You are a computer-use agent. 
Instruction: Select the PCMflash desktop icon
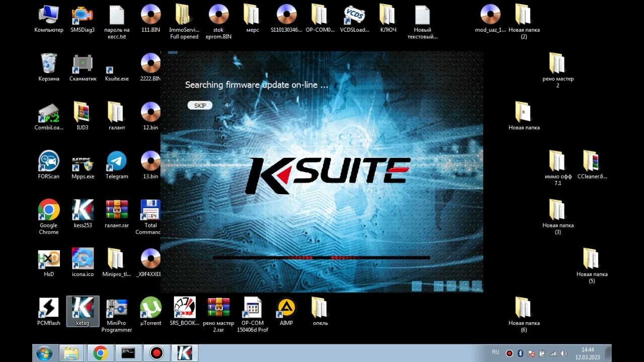(49, 311)
